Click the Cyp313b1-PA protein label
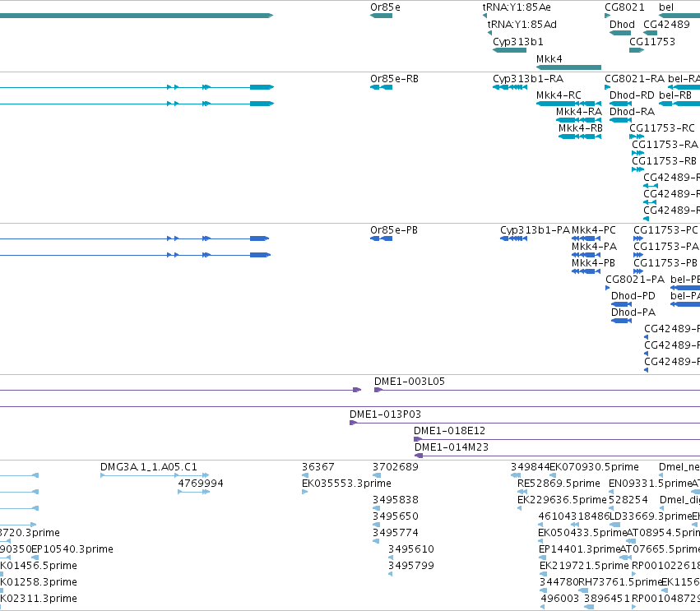Viewport: 700px width, 611px height. pos(535,230)
